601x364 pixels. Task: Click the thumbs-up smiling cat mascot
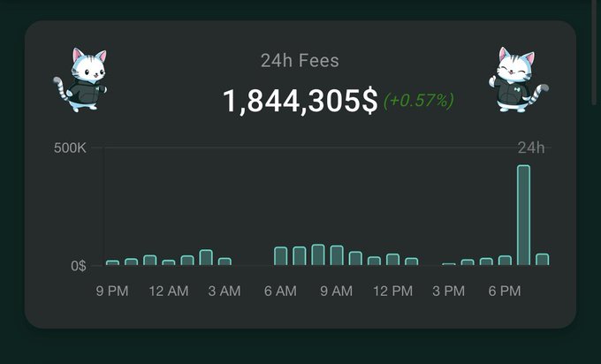(518, 80)
